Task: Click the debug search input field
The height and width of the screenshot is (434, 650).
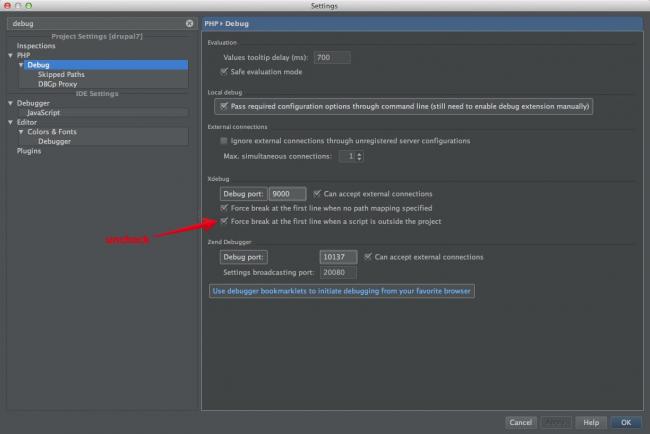Action: (97, 23)
